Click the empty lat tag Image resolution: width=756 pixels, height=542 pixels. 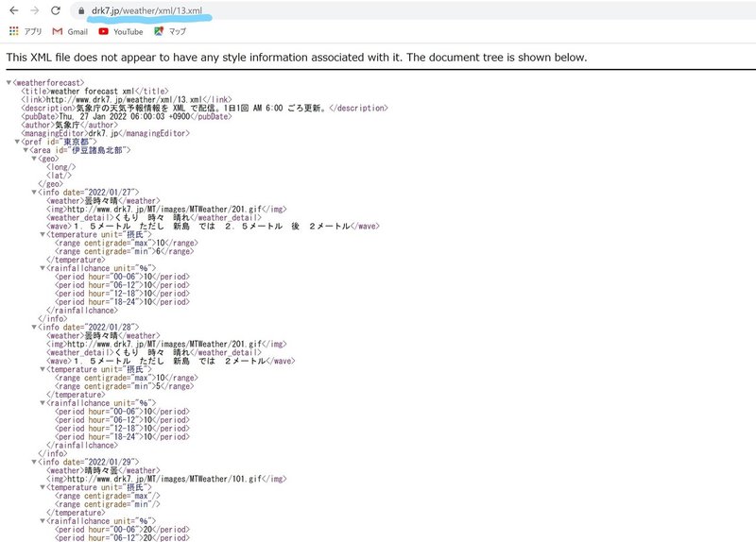[59, 176]
